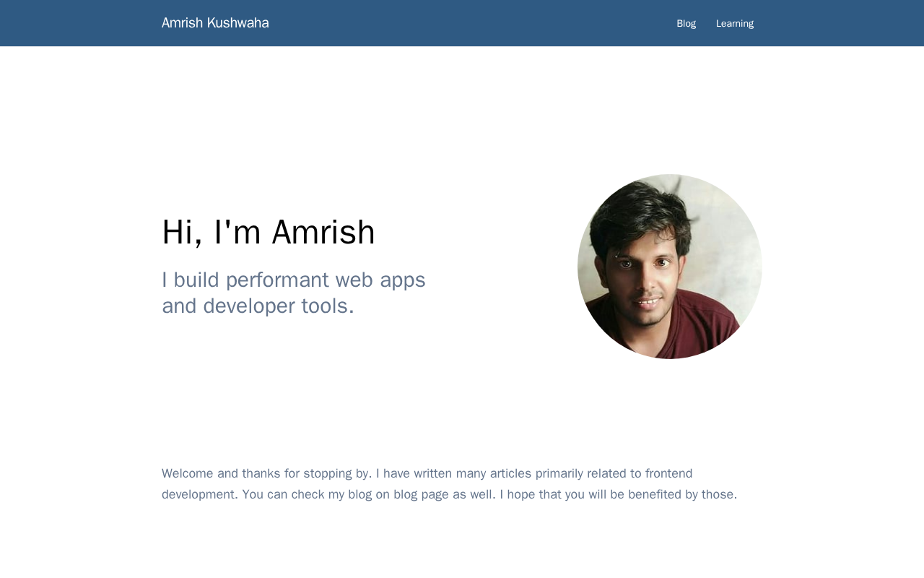Image resolution: width=924 pixels, height=578 pixels.
Task: Click the "Hi, I'm Amrish" heading
Action: (x=268, y=233)
